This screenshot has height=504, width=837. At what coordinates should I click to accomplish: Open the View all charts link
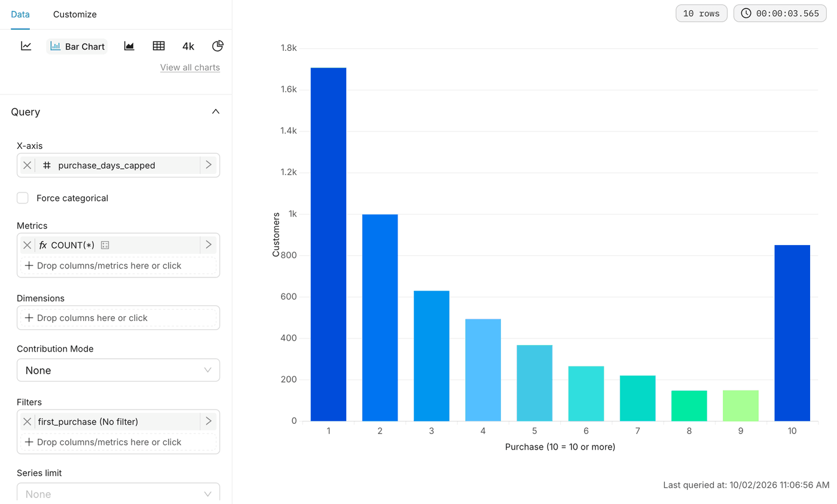[x=190, y=68]
